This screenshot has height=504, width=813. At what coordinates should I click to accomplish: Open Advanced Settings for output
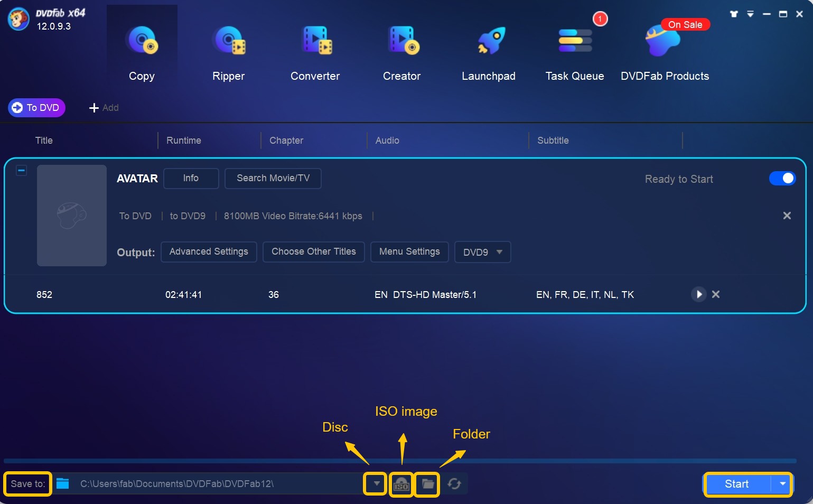tap(209, 252)
